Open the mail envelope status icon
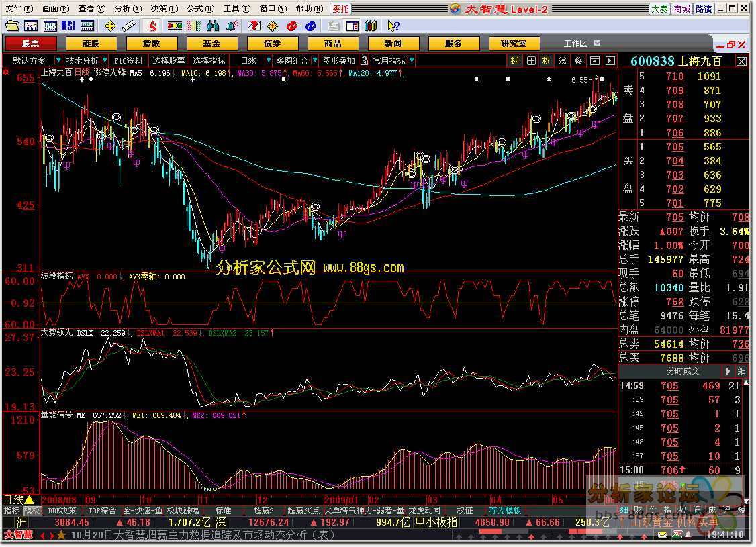756x547 pixels. [x=663, y=534]
